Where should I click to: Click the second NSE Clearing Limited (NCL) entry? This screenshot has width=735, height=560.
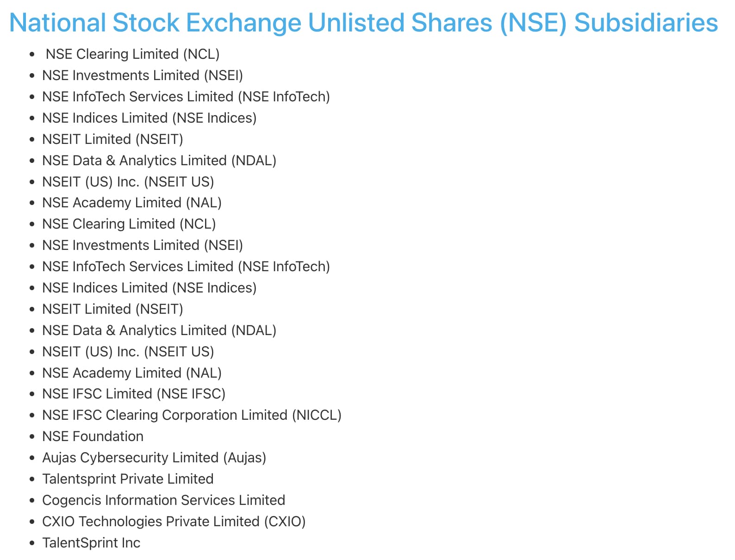click(x=129, y=224)
